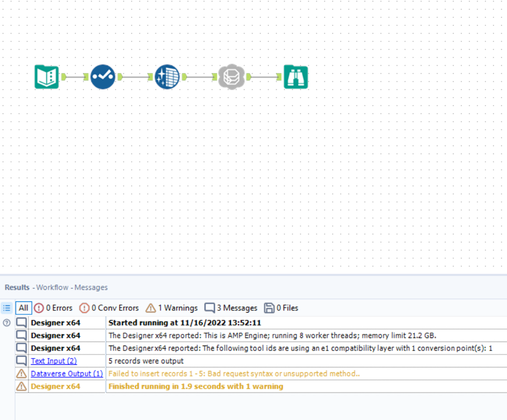
Task: Click the message grouping list icon in Results
Action: [x=6, y=307]
